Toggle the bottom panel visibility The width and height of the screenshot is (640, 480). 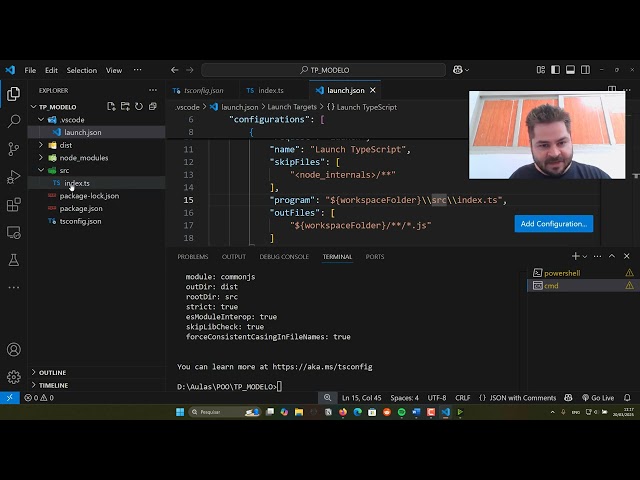pyautogui.click(x=570, y=70)
